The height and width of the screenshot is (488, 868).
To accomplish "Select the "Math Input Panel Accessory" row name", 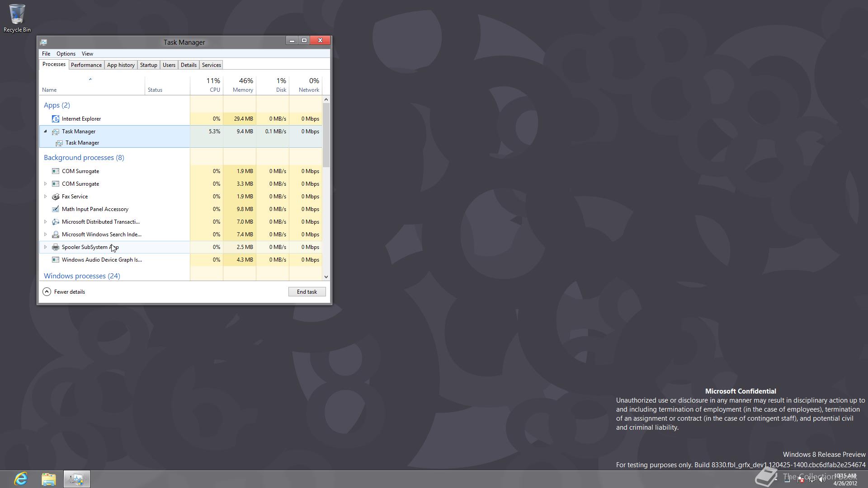I will (x=95, y=209).
